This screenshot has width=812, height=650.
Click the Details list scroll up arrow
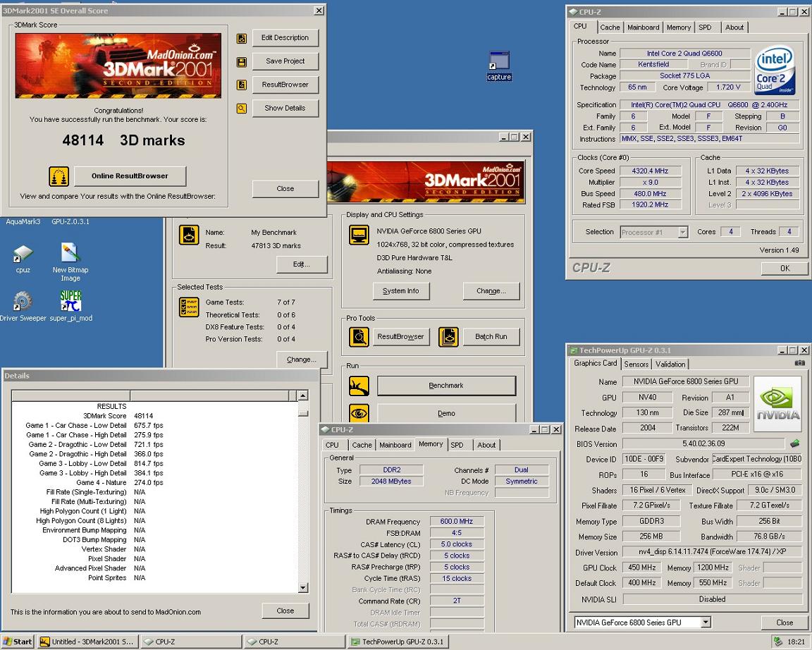click(x=304, y=395)
